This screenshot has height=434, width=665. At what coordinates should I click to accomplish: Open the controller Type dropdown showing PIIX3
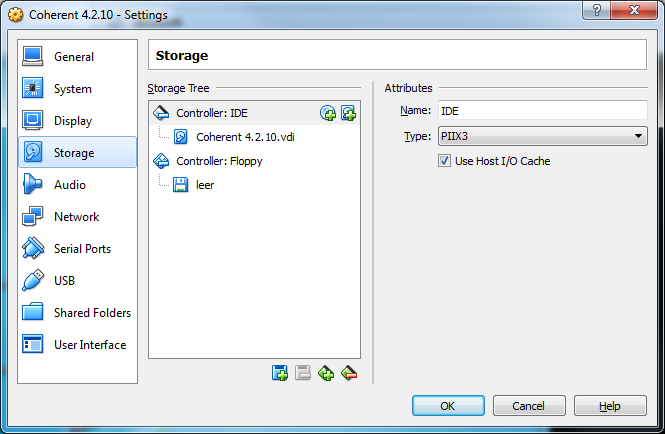pos(541,137)
